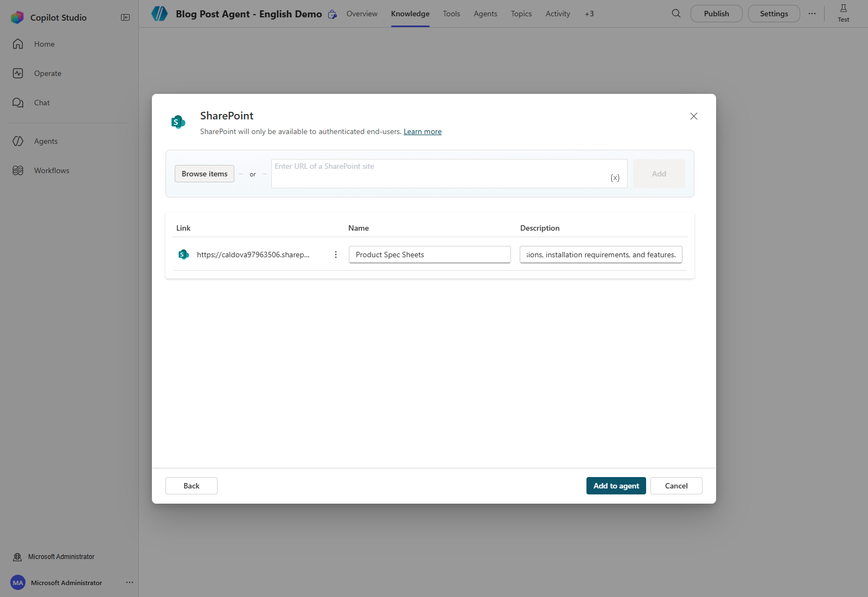The width and height of the screenshot is (868, 597).
Task: Open the Agents icon in sidebar
Action: 18,141
